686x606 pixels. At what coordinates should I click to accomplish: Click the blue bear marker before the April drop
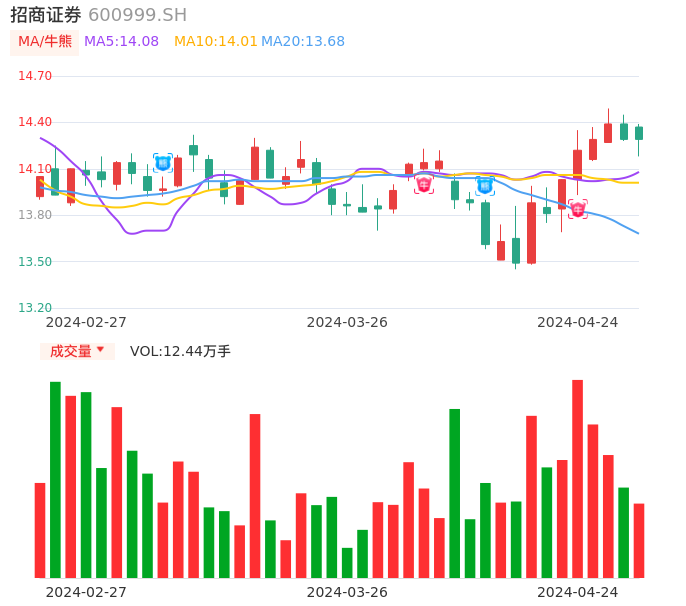[485, 186]
